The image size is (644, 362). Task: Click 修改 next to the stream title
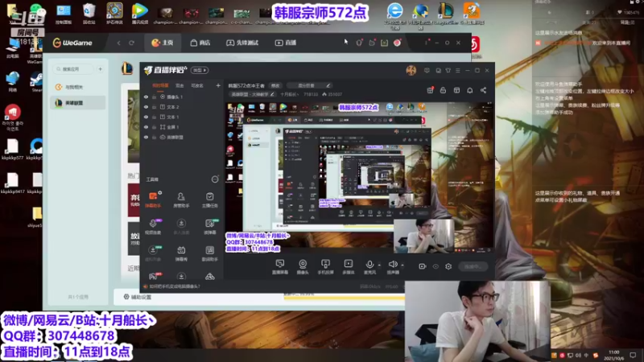click(275, 85)
